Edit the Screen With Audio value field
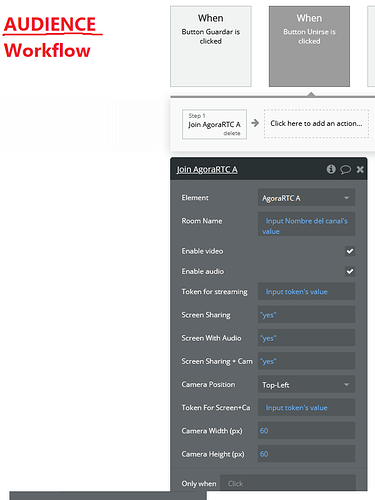This screenshot has width=375, height=500. click(x=306, y=338)
